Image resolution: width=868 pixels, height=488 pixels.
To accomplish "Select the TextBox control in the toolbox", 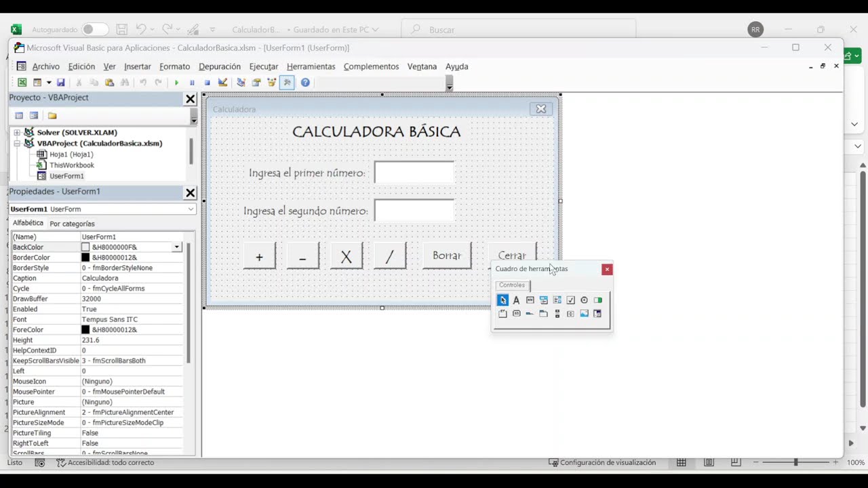I will coord(530,300).
